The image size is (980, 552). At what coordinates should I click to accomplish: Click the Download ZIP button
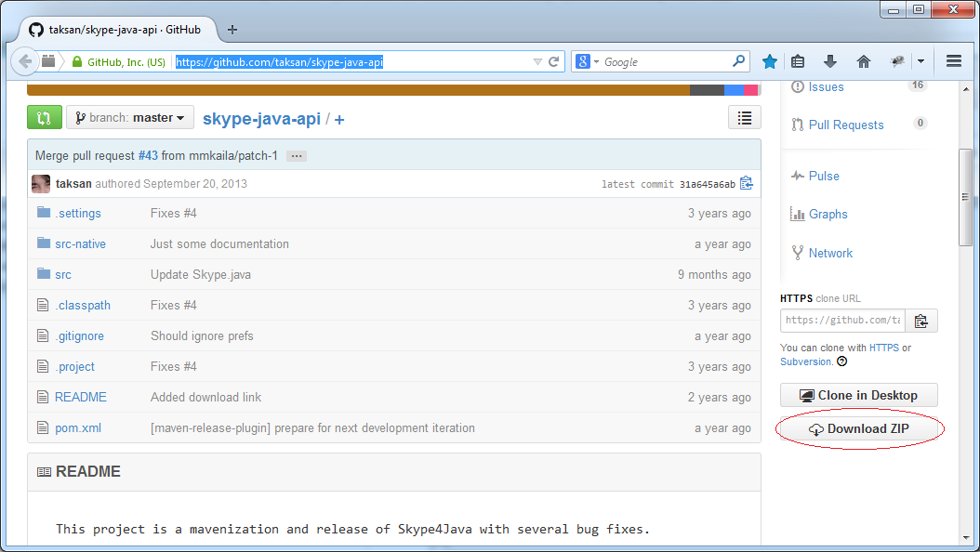pos(859,429)
